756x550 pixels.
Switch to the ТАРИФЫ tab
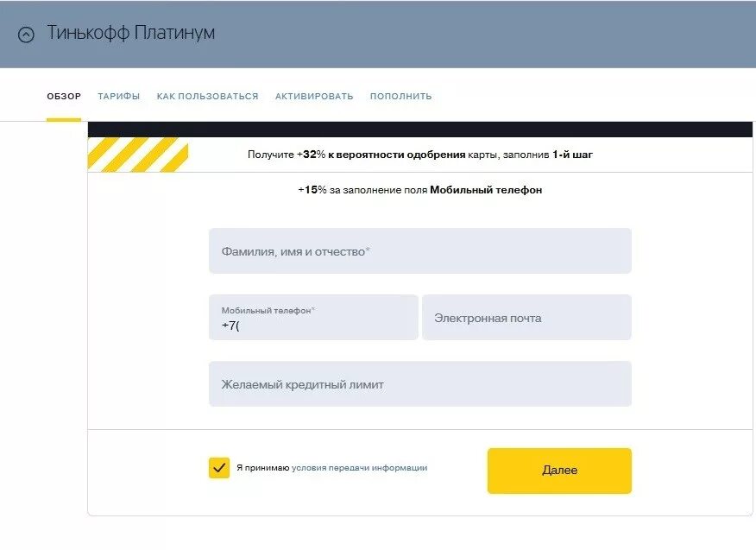(118, 96)
